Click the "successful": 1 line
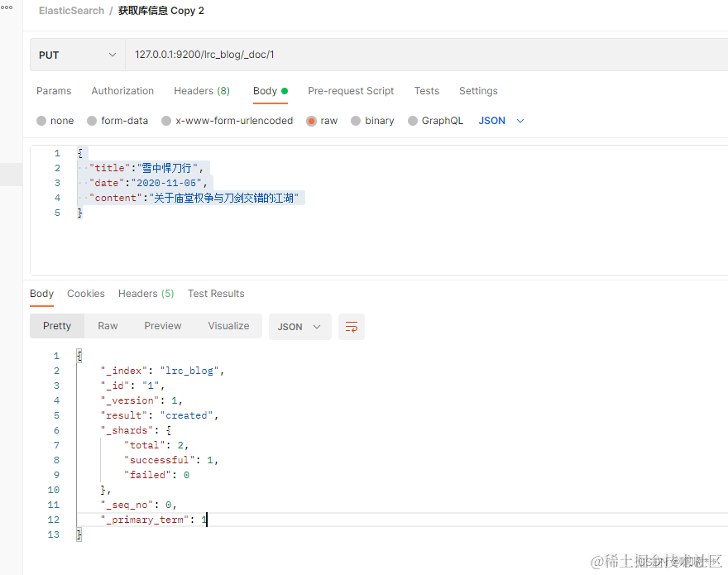Image resolution: width=728 pixels, height=575 pixels. coord(171,460)
